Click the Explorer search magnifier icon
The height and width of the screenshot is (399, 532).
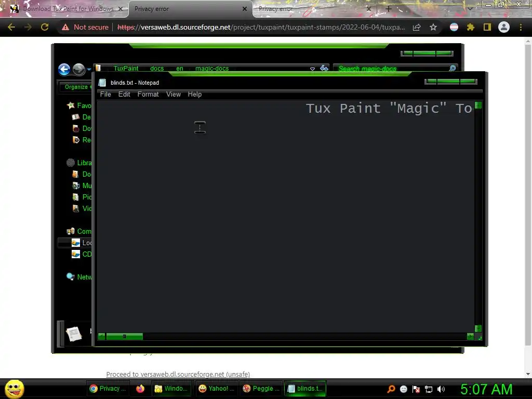point(453,68)
